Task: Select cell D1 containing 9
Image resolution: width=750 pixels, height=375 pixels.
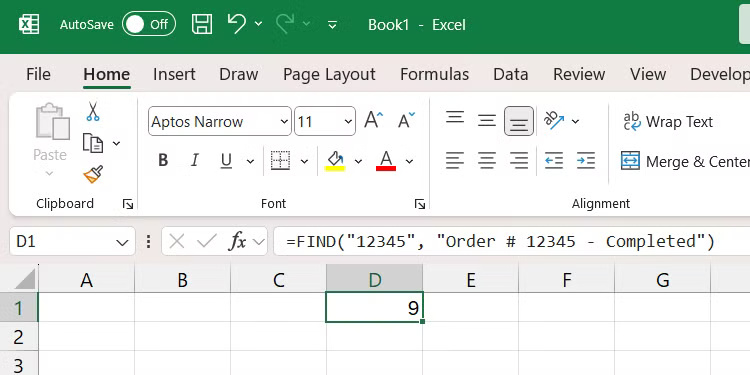Action: click(x=375, y=307)
